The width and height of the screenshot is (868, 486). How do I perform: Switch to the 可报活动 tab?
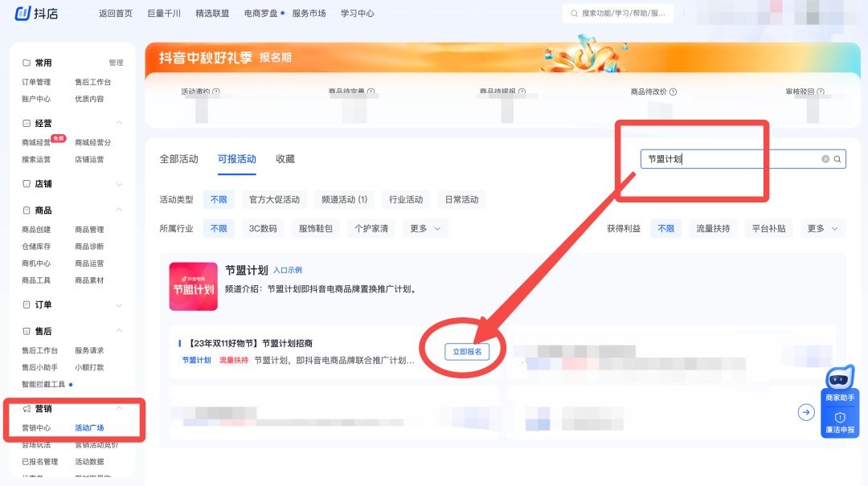236,159
